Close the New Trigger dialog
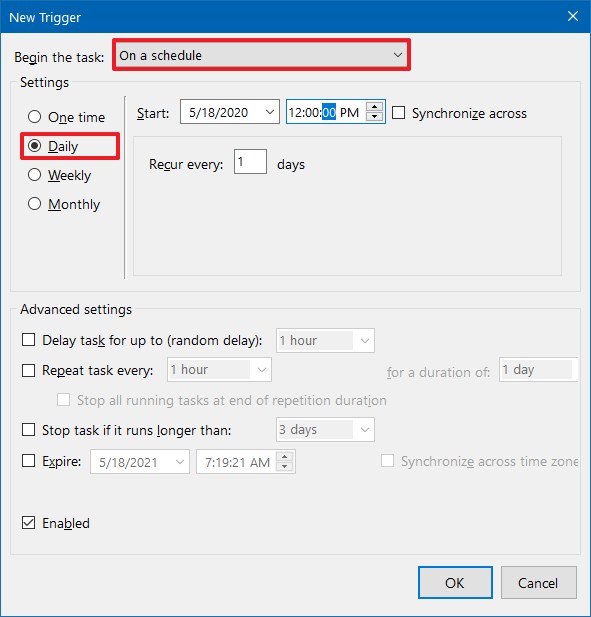This screenshot has height=617, width=591. [x=573, y=16]
